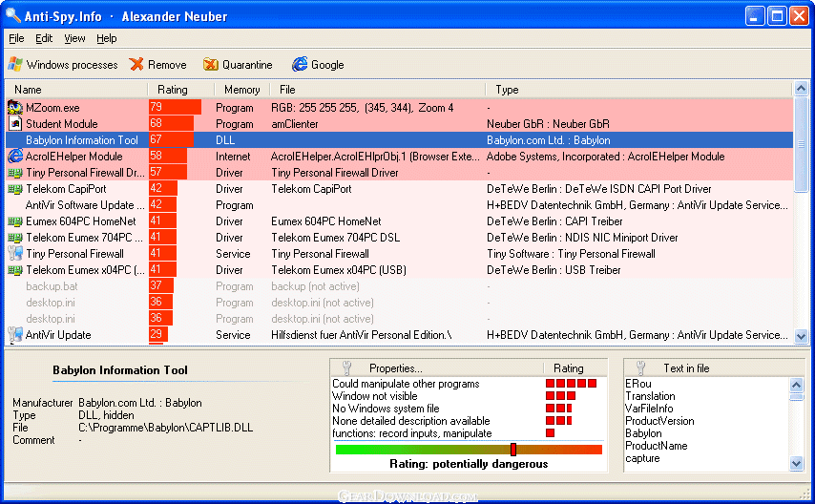The height and width of the screenshot is (504, 815).
Task: Click the Telekom Eumex 704PC driver icon
Action: (15, 238)
